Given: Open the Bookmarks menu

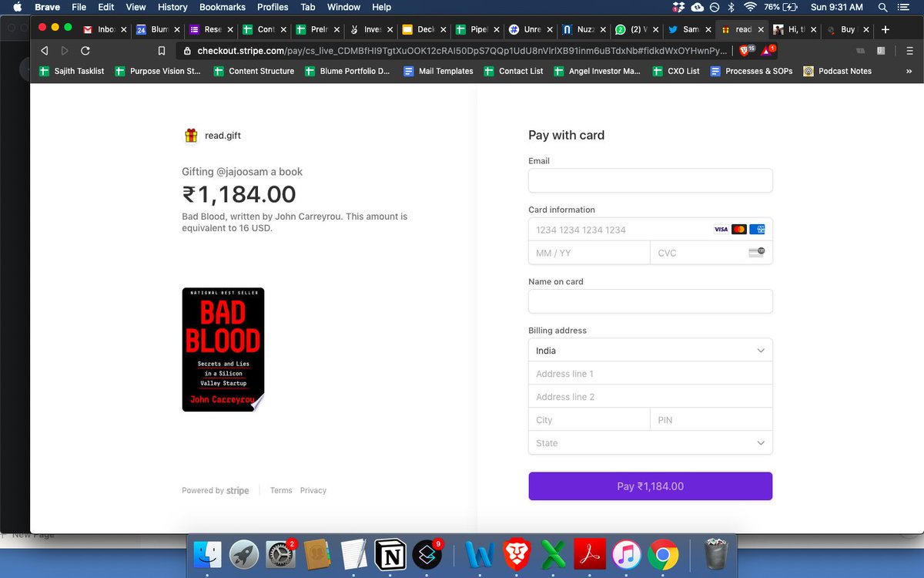Looking at the screenshot, I should [223, 7].
